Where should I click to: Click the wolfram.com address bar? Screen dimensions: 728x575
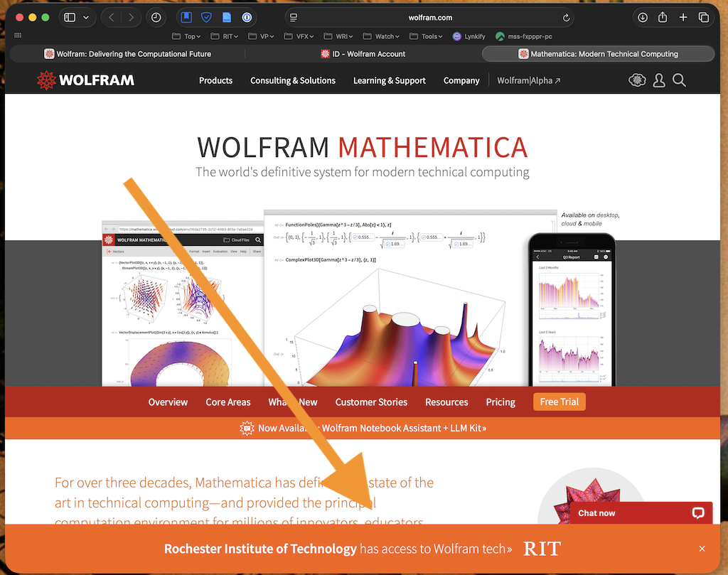(430, 18)
